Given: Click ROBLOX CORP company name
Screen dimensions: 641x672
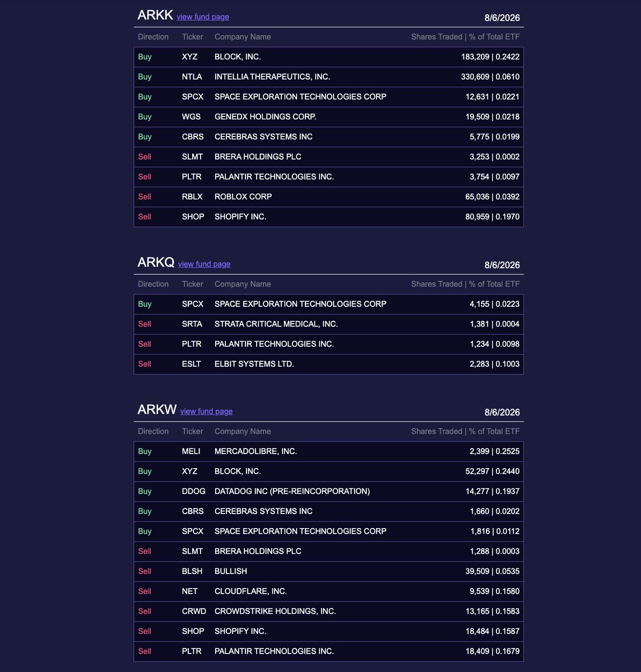Looking at the screenshot, I should pos(243,197).
